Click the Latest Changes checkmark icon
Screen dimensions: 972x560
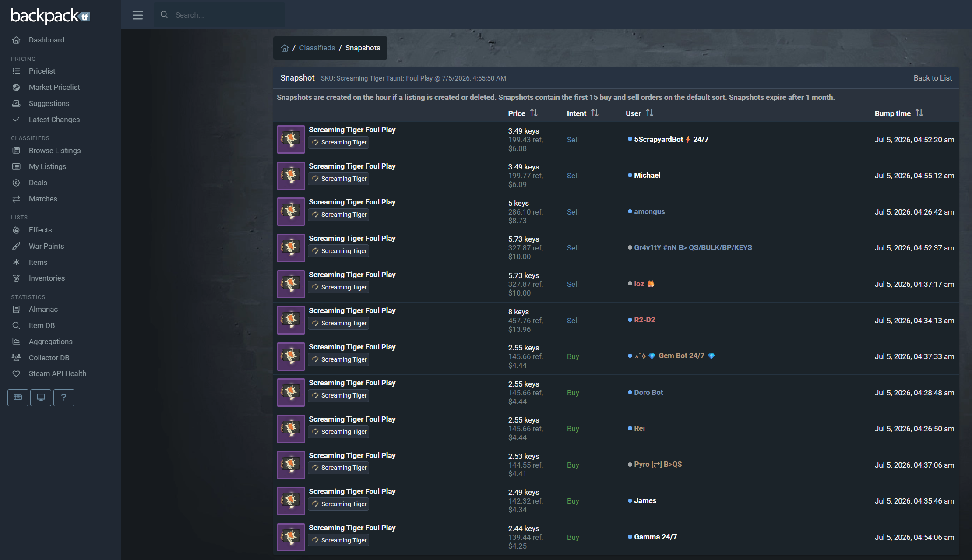(16, 120)
